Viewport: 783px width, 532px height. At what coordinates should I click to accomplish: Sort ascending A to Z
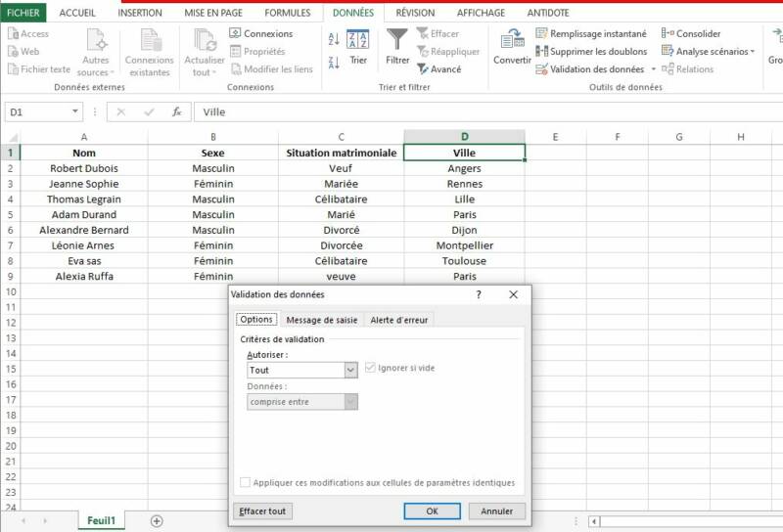point(334,39)
